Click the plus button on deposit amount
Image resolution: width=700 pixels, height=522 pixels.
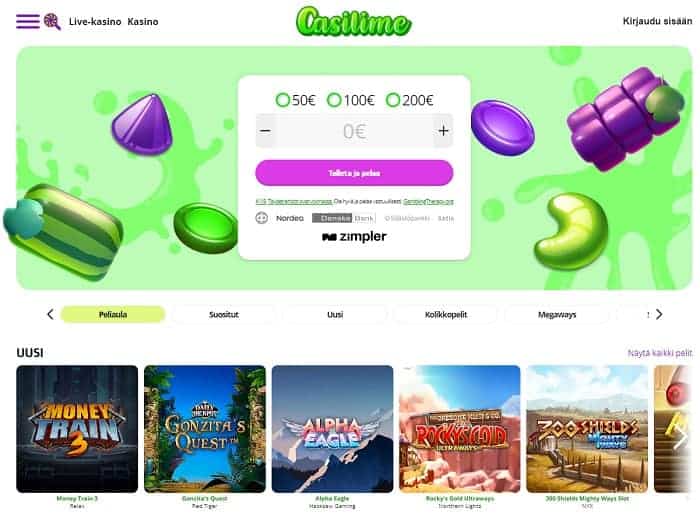point(443,131)
